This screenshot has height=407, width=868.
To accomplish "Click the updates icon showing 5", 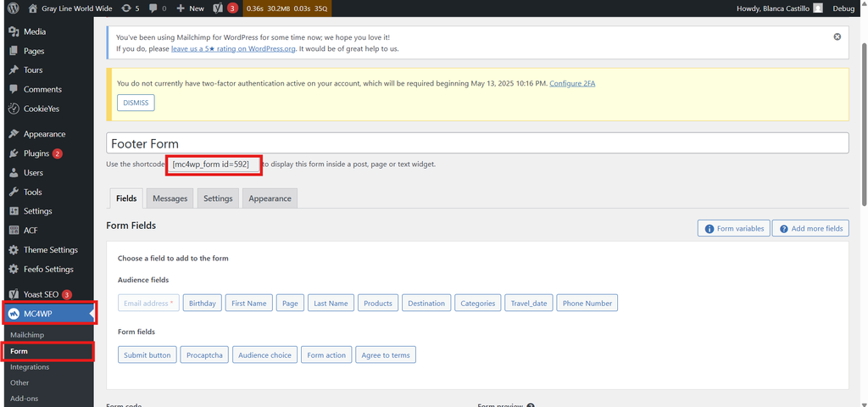I will pyautogui.click(x=127, y=8).
